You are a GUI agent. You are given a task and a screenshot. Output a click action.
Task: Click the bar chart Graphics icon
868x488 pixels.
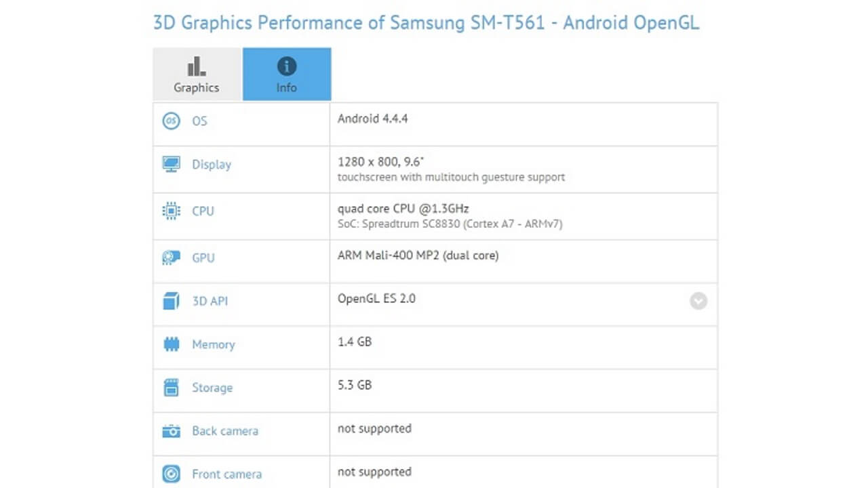(196, 66)
